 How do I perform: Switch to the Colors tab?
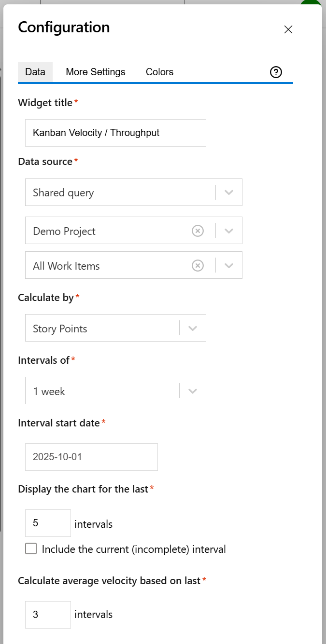(159, 72)
